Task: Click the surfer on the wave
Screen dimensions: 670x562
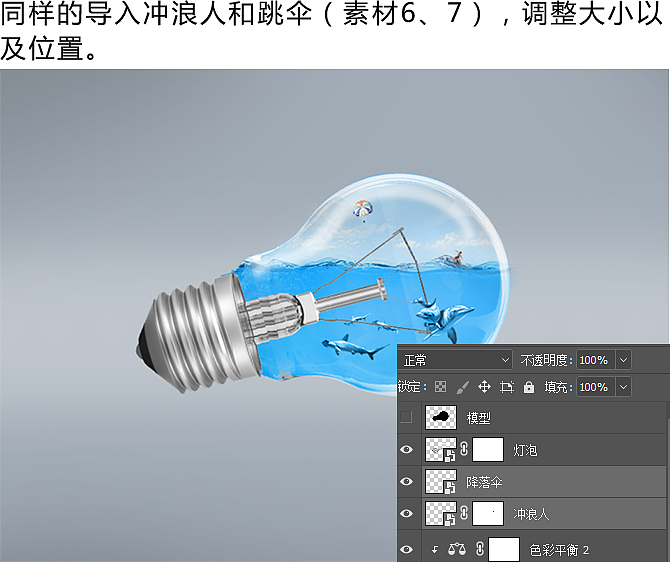Action: (458, 257)
